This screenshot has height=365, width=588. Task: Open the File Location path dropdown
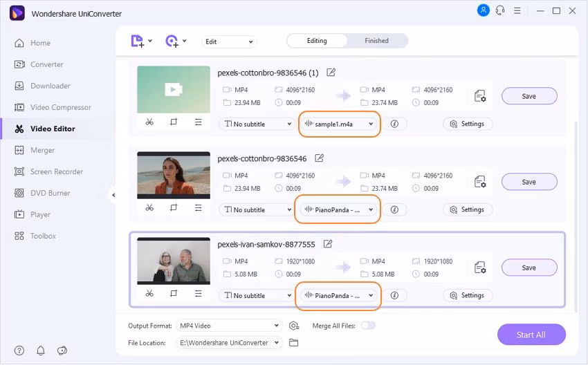pos(229,342)
